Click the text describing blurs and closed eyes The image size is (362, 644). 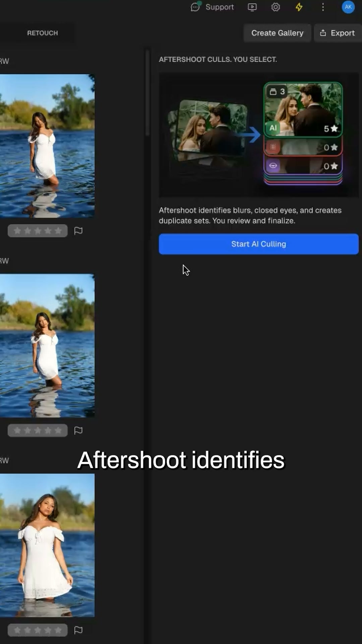250,215
